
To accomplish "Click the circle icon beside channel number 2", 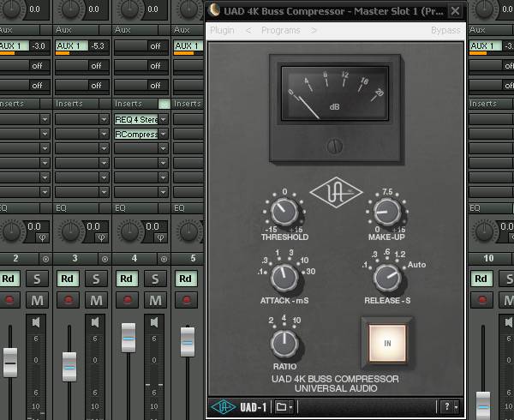I will [x=45, y=260].
